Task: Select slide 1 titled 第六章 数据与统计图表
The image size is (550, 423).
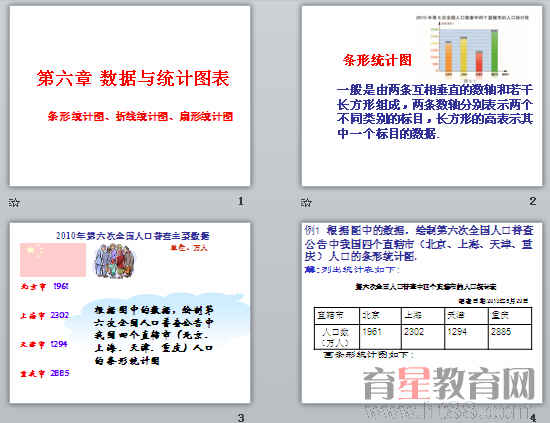Action: [x=130, y=96]
